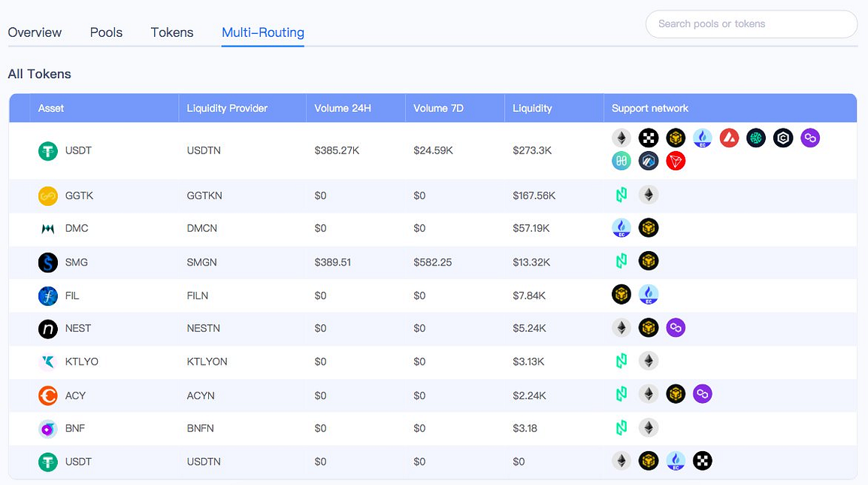Click the Filecoin FIL asset icon

point(47,296)
